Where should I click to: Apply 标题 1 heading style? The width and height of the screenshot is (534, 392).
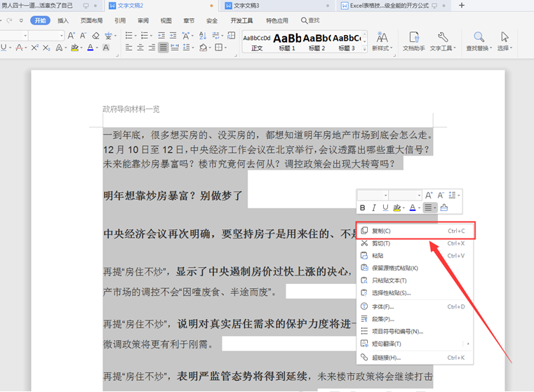coord(287,42)
